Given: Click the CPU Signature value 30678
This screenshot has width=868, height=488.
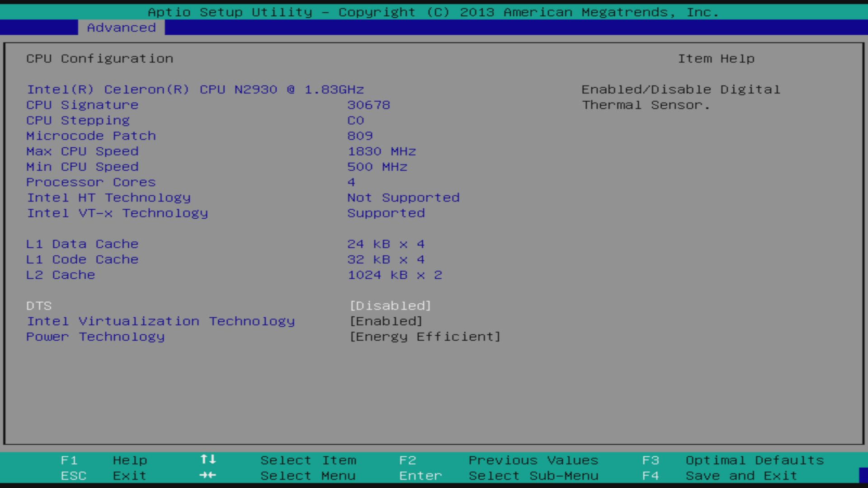Looking at the screenshot, I should (x=368, y=105).
